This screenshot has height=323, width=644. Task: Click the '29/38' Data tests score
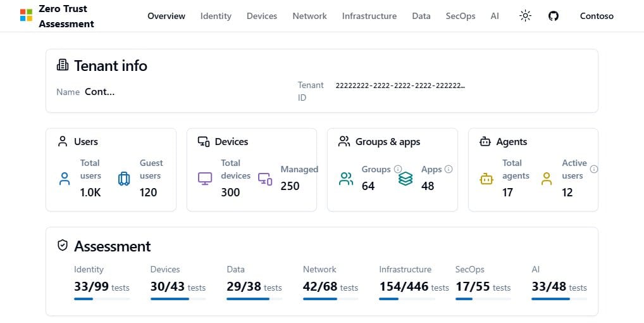(244, 286)
